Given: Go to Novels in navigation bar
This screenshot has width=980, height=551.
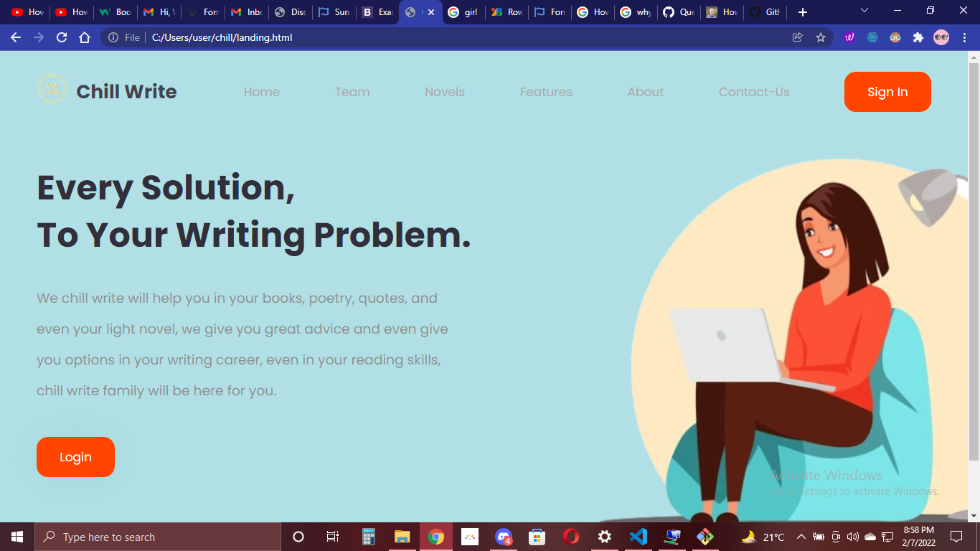Looking at the screenshot, I should [445, 92].
